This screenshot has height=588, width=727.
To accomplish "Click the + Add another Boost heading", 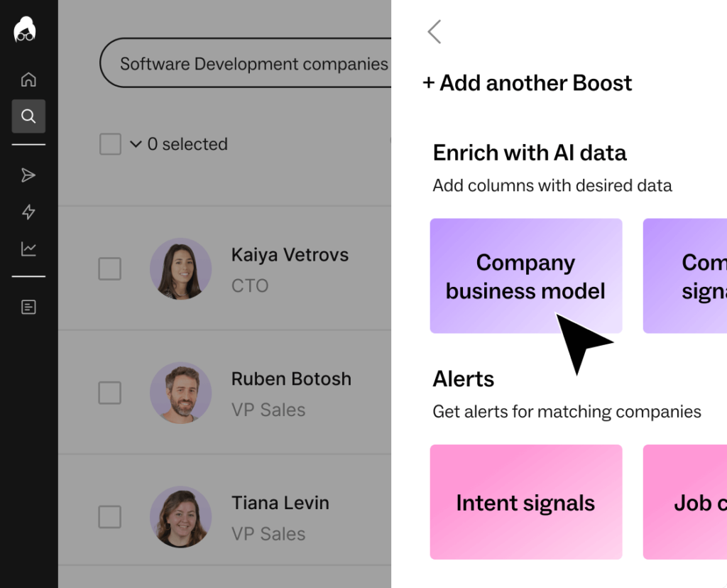I will click(528, 83).
